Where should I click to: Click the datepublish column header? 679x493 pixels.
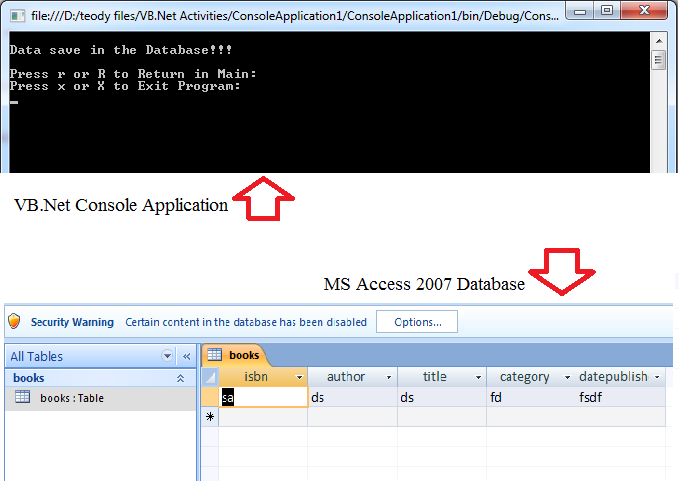point(621,377)
